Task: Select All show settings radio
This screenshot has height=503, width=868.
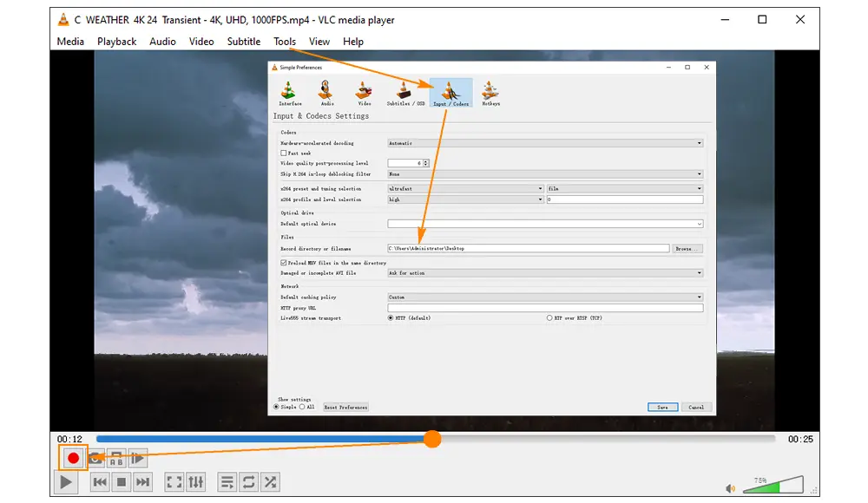Action: 302,407
